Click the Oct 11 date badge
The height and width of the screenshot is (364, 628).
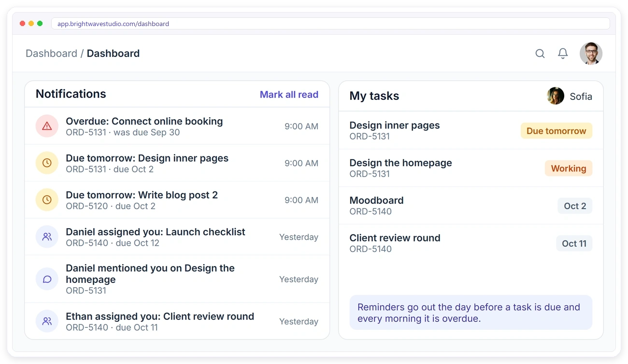coord(574,244)
